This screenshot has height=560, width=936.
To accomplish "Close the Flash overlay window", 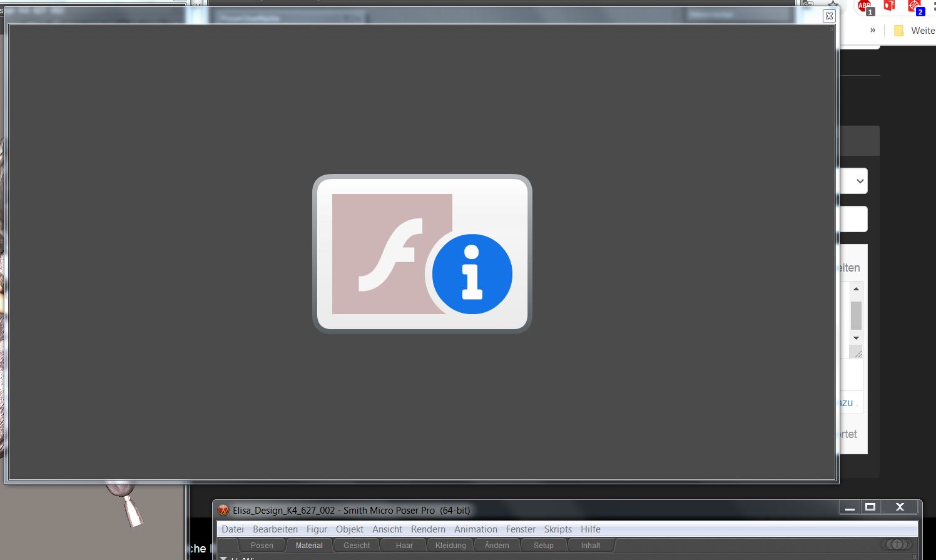I will (829, 16).
